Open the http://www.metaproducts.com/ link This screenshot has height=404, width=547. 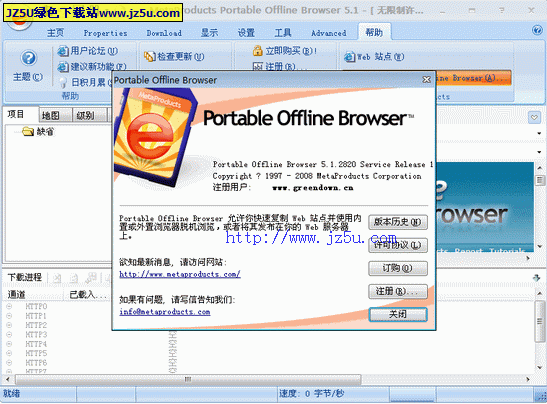coord(180,274)
